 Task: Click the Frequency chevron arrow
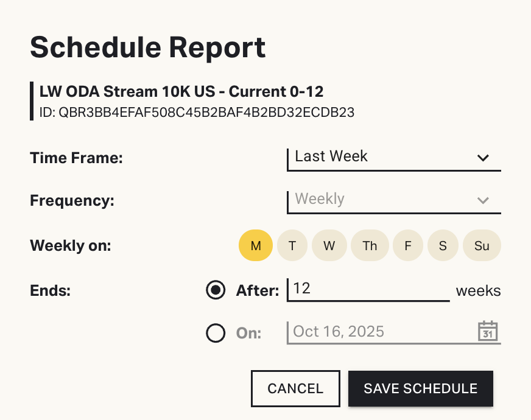[x=484, y=200]
